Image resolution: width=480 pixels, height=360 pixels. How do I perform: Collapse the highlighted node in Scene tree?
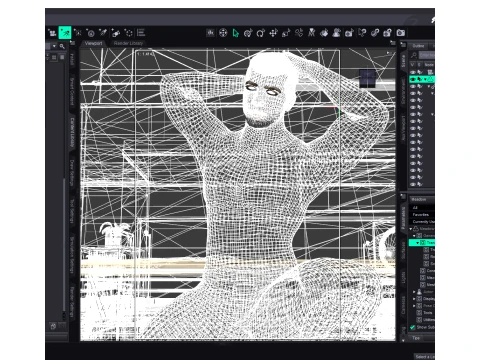[425, 79]
